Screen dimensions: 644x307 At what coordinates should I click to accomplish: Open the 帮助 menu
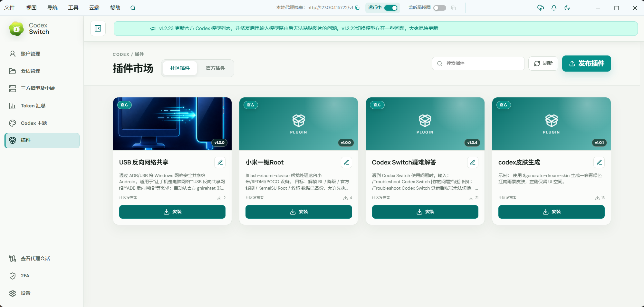tap(115, 8)
